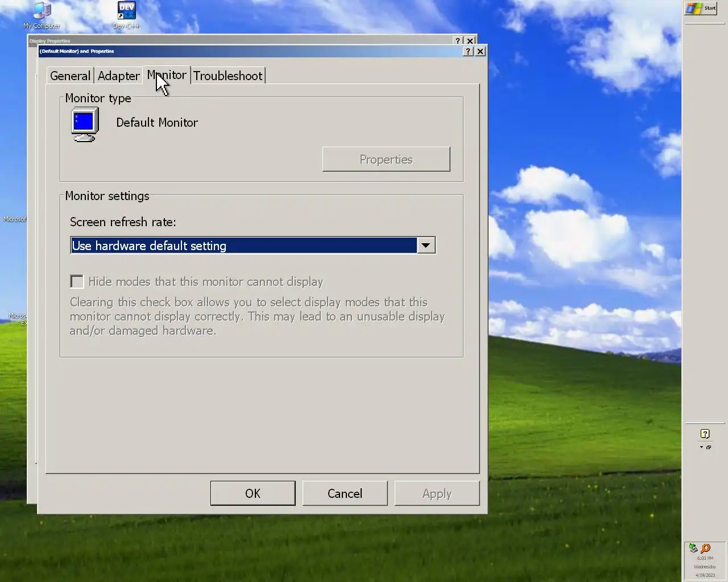Click the help button of Display Properties window
The image size is (728, 582).
[458, 40]
